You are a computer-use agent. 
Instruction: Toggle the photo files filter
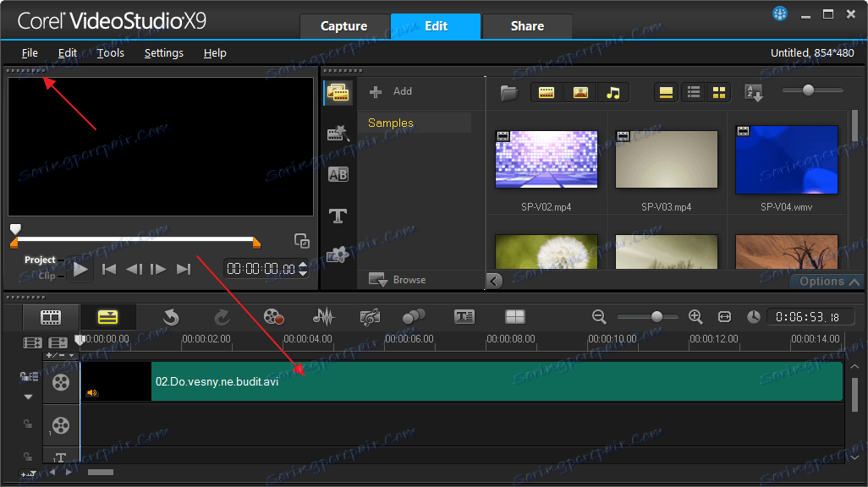(x=580, y=92)
